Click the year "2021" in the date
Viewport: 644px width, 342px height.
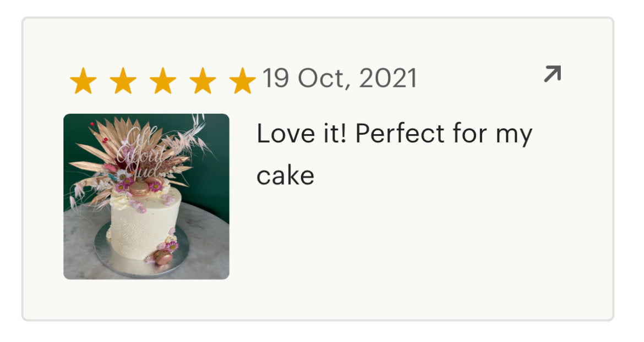[x=388, y=78]
